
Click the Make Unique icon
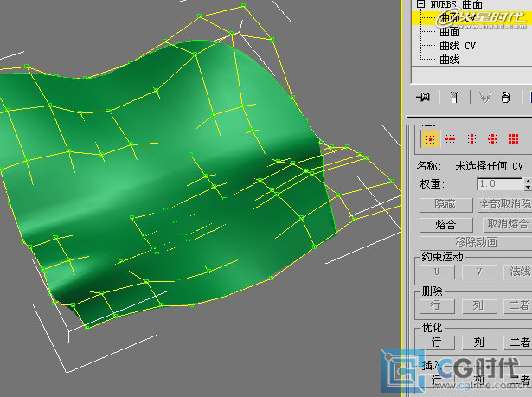tap(484, 98)
